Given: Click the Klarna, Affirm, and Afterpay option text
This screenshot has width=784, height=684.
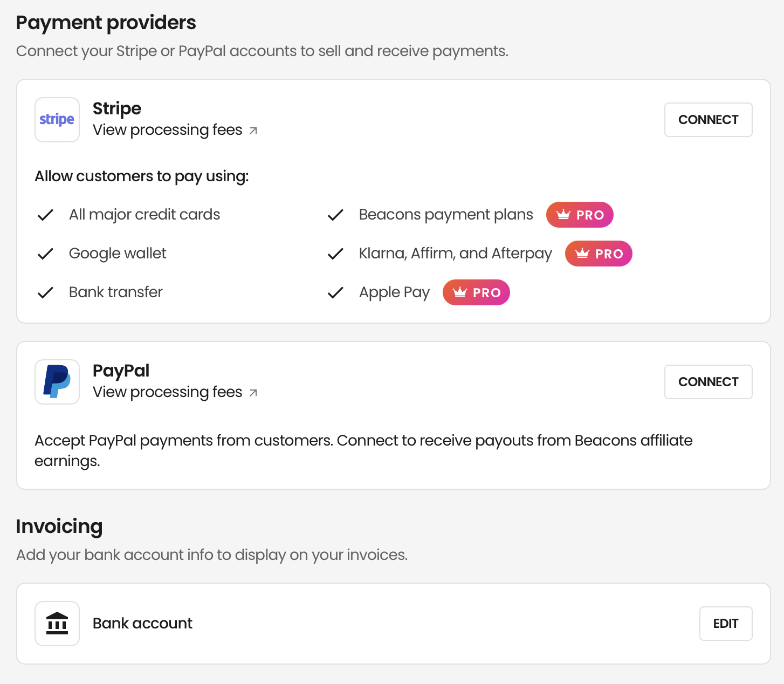Looking at the screenshot, I should pos(456,254).
